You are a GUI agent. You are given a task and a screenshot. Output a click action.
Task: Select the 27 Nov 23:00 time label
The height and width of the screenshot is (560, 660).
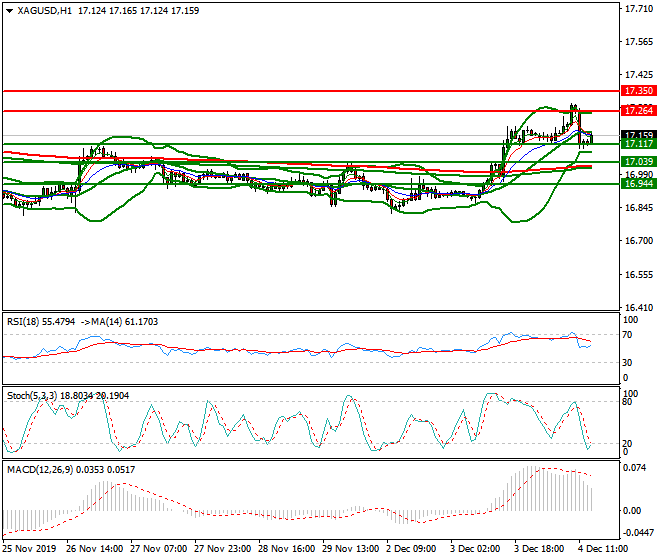[222, 549]
